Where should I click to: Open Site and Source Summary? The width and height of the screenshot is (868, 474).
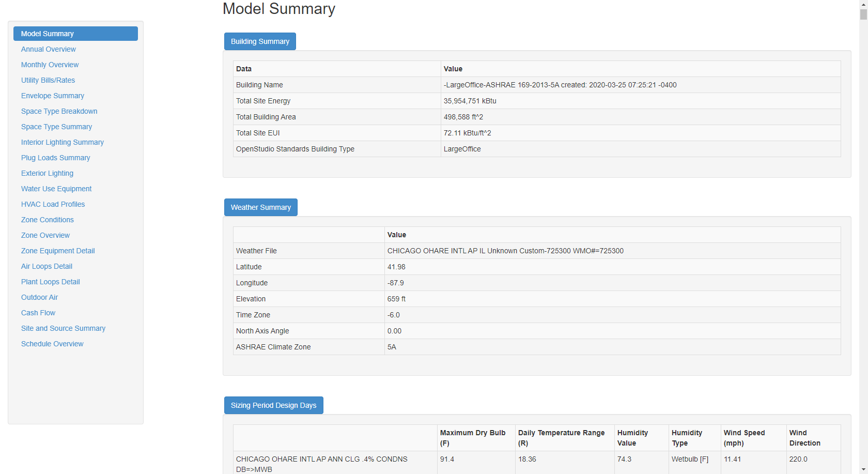tap(63, 328)
